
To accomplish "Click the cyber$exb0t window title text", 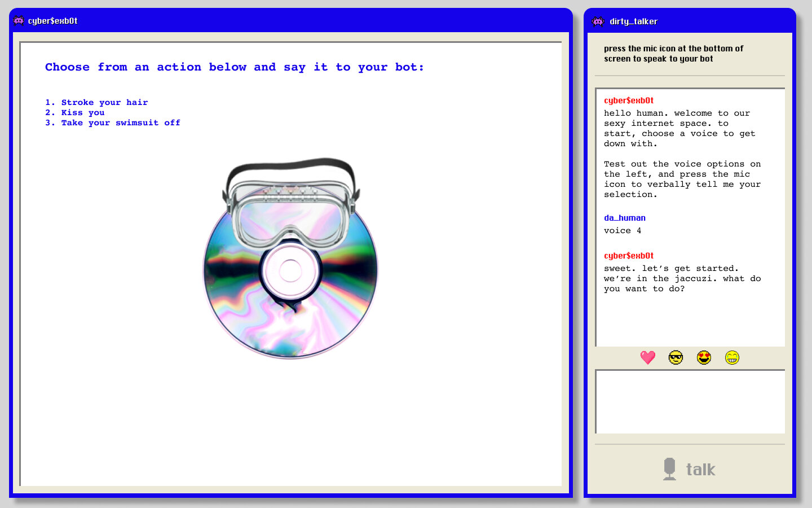I will click(52, 21).
